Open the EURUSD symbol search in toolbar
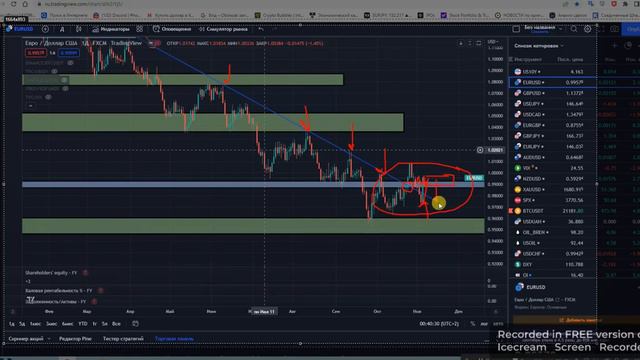Image resolution: width=640 pixels, height=360 pixels. click(x=20, y=29)
